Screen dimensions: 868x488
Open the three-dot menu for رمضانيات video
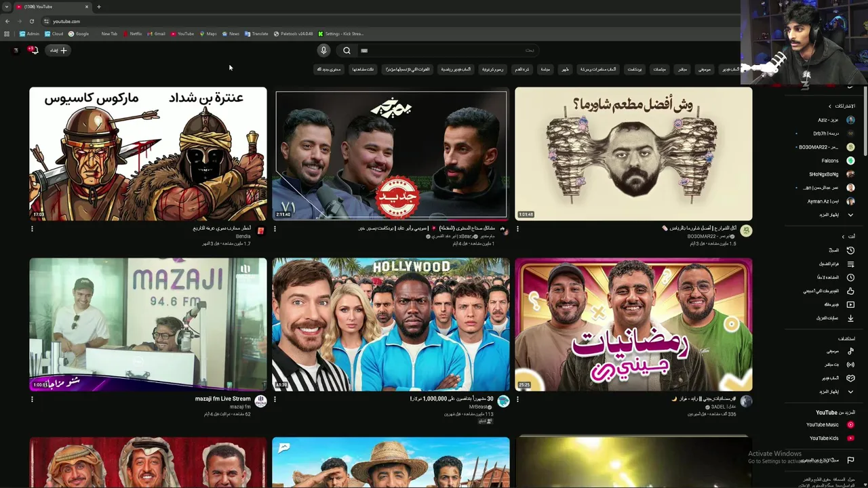point(517,400)
